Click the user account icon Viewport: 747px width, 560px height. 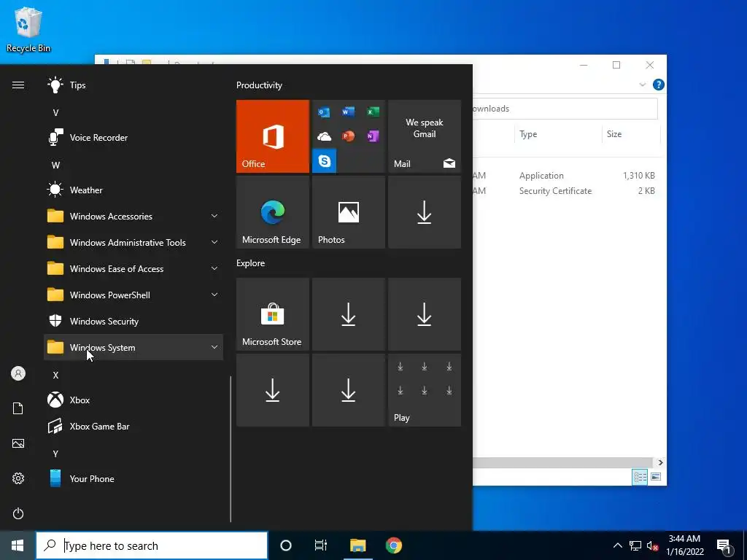pos(18,373)
